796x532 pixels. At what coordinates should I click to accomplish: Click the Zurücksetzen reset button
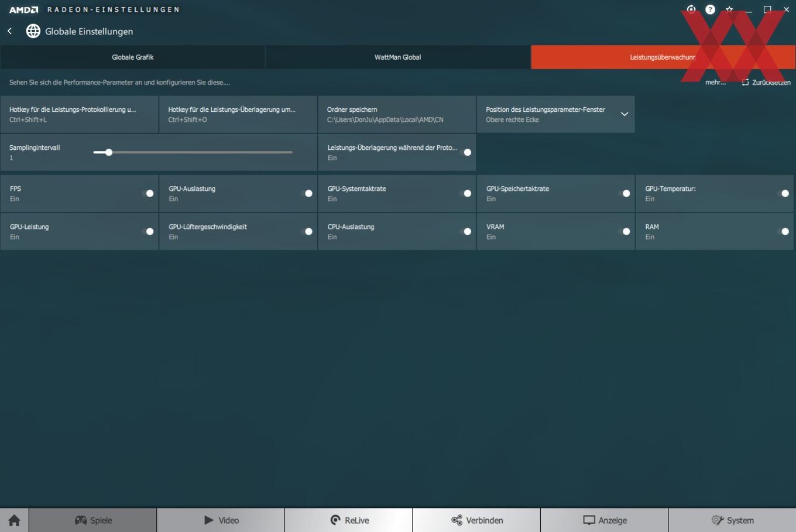(x=766, y=83)
